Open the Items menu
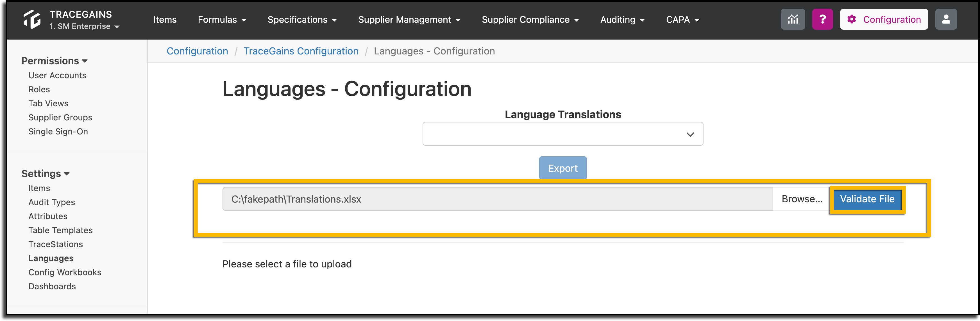Viewport: 980px width, 321px height. 165,20
